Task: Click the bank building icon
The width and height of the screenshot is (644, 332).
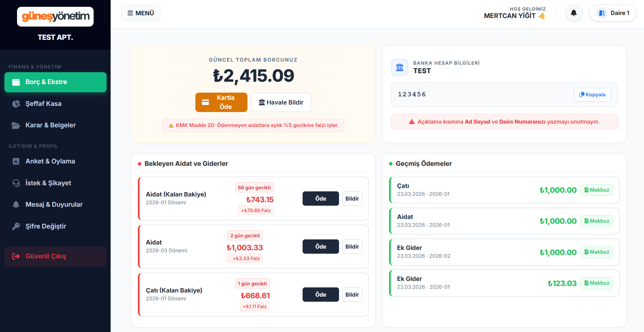Action: [x=400, y=67]
